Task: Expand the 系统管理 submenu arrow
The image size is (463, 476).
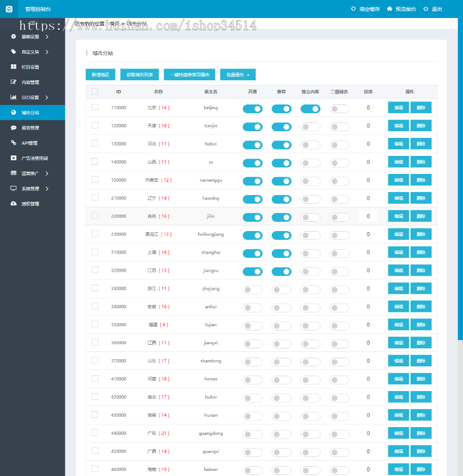Action: click(x=47, y=189)
